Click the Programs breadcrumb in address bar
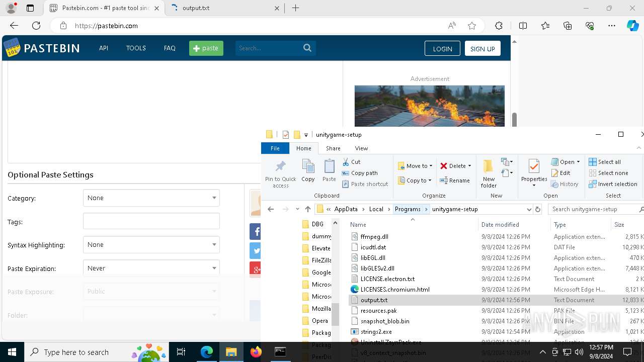The height and width of the screenshot is (362, 644). tap(408, 209)
